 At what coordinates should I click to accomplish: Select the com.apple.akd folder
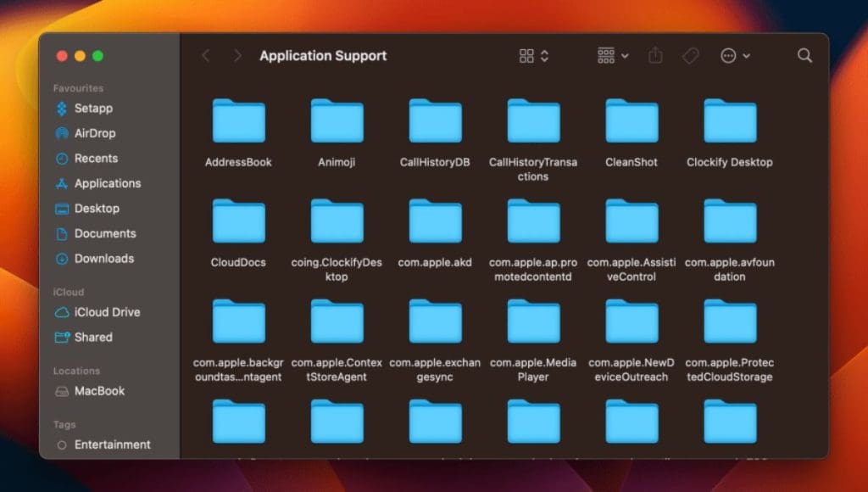point(435,233)
